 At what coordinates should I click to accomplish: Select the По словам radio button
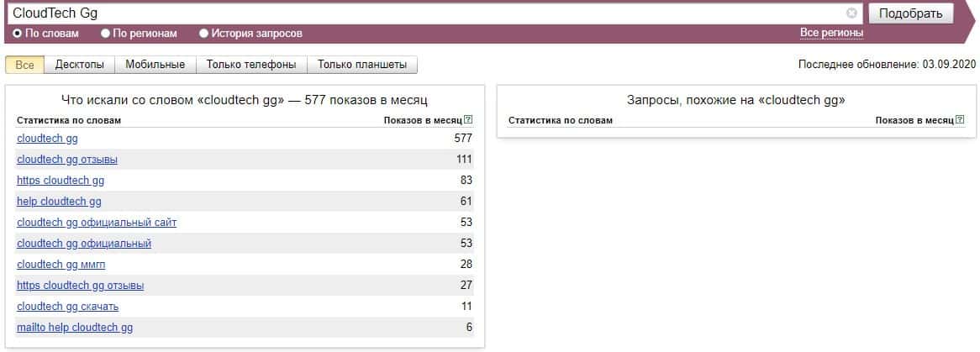coord(18,34)
